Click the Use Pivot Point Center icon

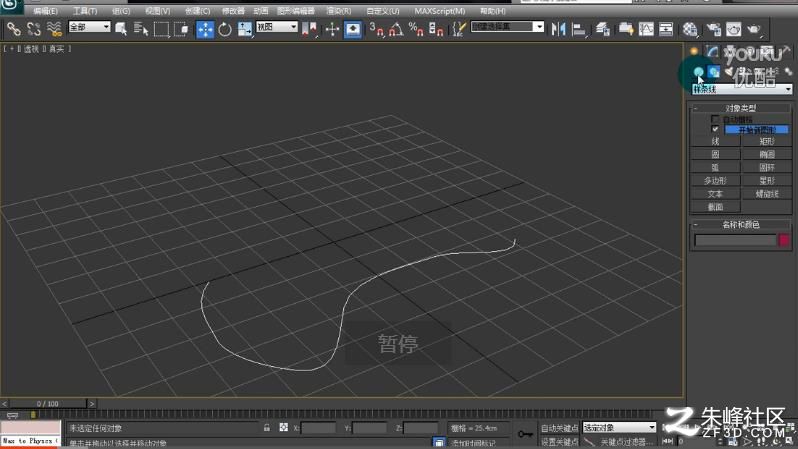309,29
